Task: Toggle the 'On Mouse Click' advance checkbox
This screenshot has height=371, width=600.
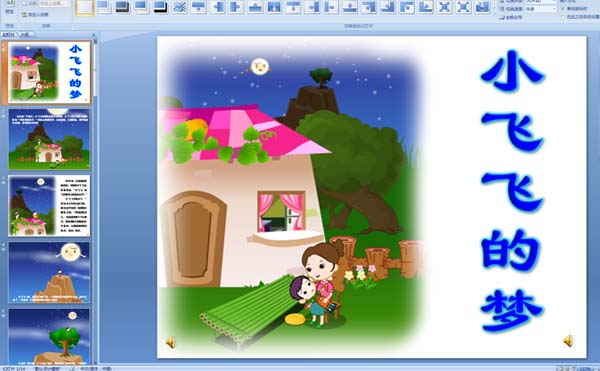Action: 563,8
